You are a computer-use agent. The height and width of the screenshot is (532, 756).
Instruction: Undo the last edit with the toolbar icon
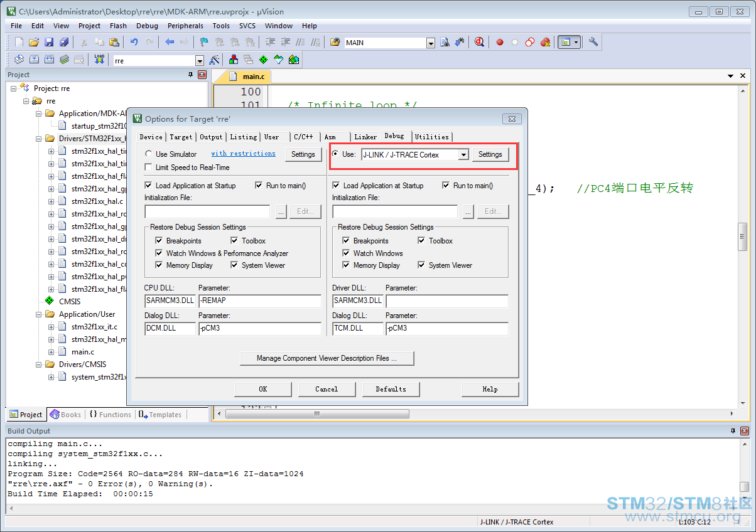[x=134, y=42]
